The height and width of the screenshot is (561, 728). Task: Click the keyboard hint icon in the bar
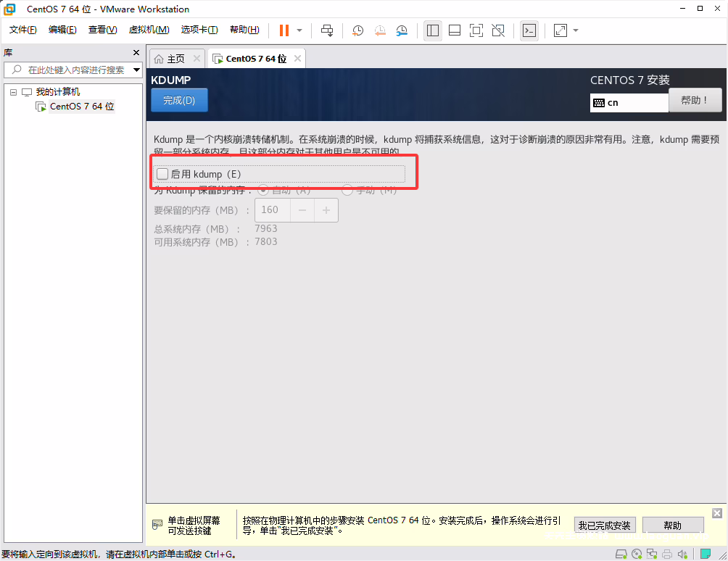(157, 525)
